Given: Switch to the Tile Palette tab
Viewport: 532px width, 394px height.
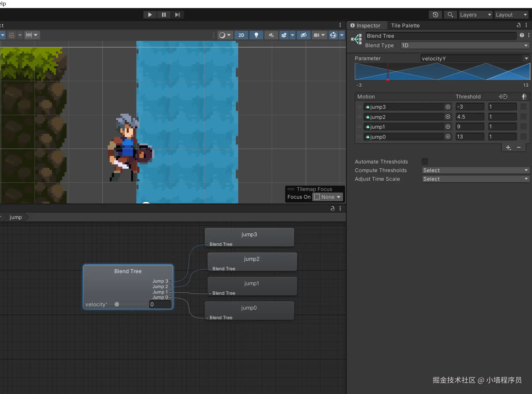Looking at the screenshot, I should (405, 26).
